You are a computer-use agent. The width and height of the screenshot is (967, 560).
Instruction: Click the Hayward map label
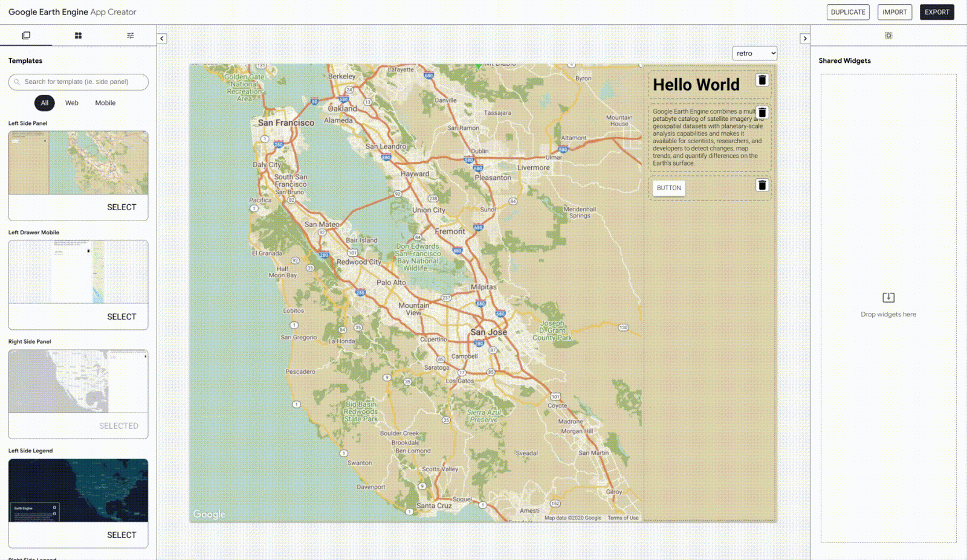[x=415, y=174]
